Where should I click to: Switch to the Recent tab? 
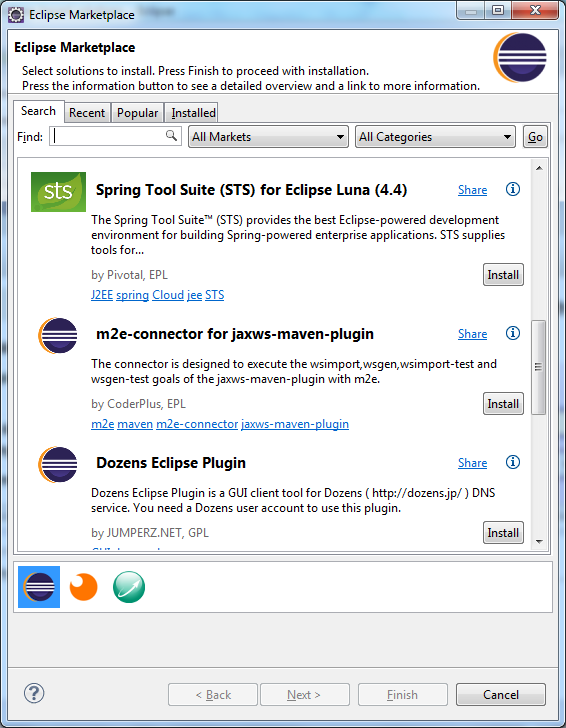tap(87, 113)
